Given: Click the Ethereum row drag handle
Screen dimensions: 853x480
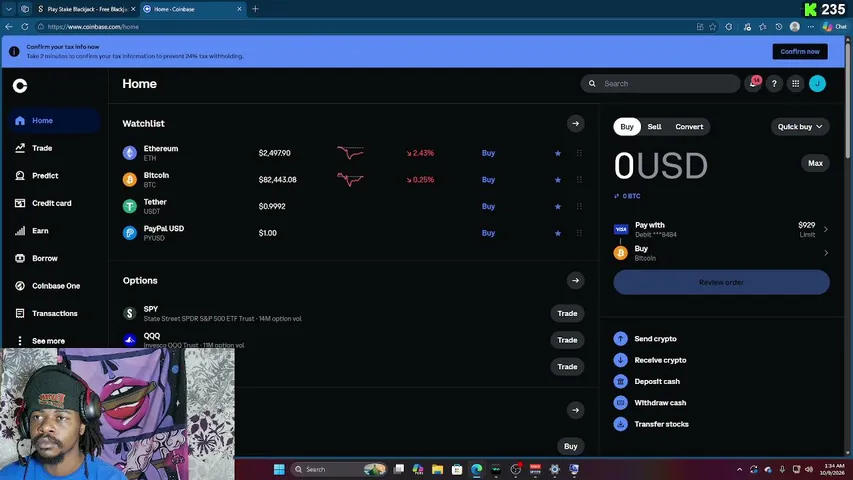Looking at the screenshot, I should tap(579, 153).
